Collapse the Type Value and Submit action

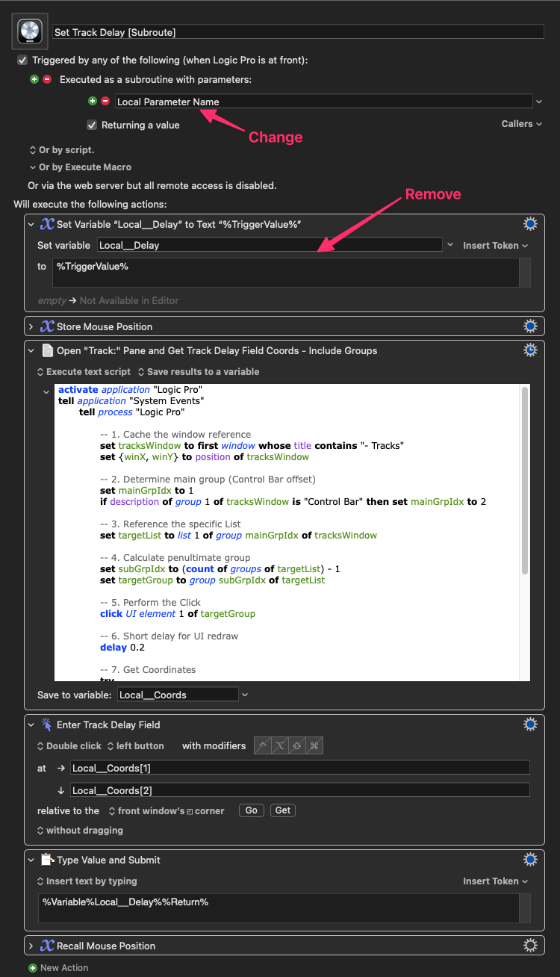coord(31,860)
